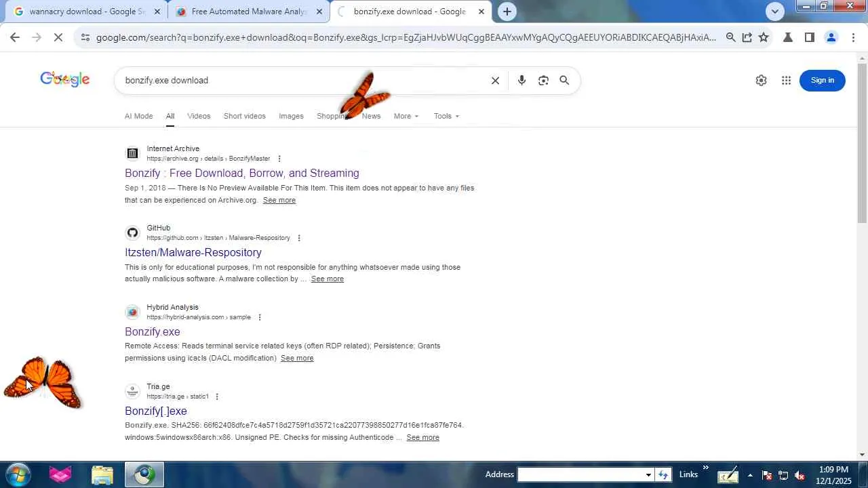Clear the Google search box text
The height and width of the screenshot is (488, 868).
495,81
